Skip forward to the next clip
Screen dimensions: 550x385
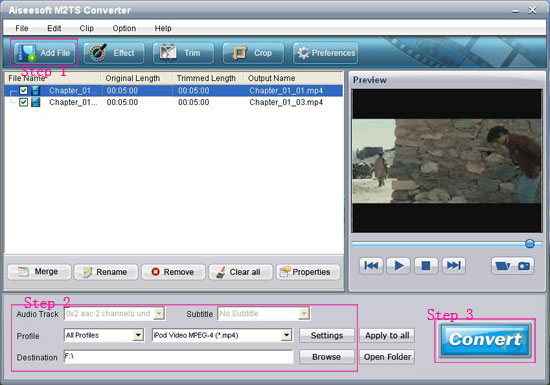coord(454,265)
